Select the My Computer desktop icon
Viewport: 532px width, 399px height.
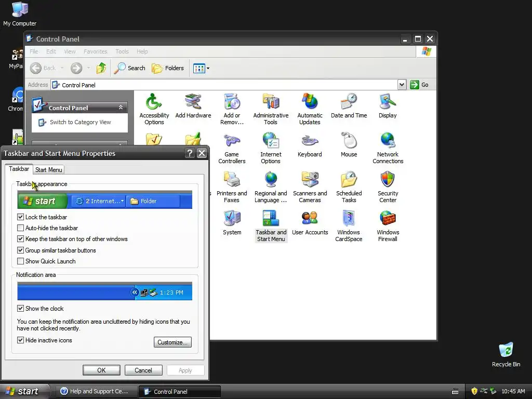20,14
